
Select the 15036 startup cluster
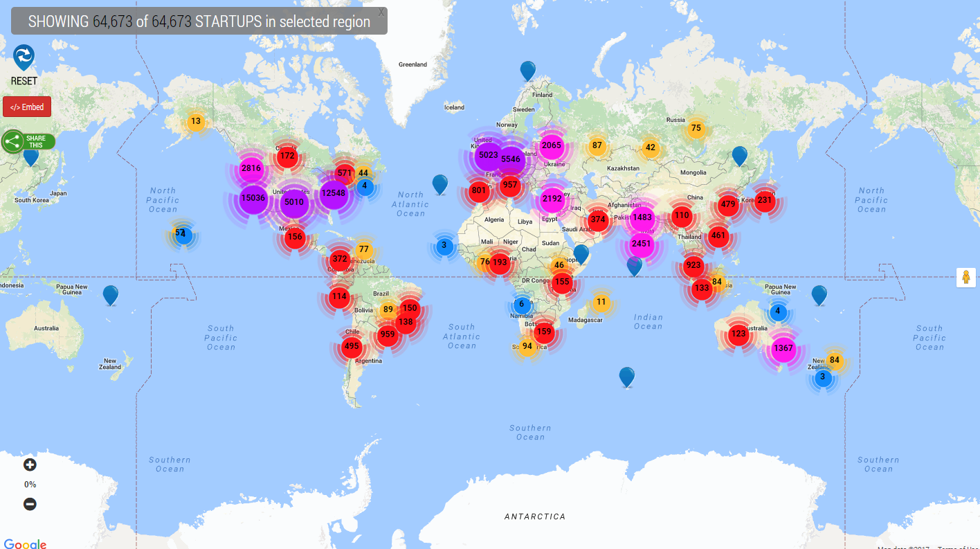(x=253, y=198)
